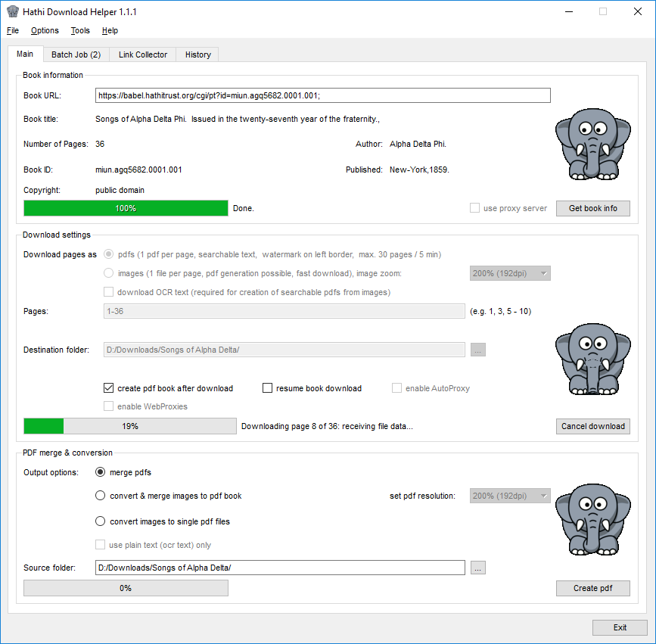
Task: Click the Number of Pages value 36
Action: pyautogui.click(x=100, y=144)
